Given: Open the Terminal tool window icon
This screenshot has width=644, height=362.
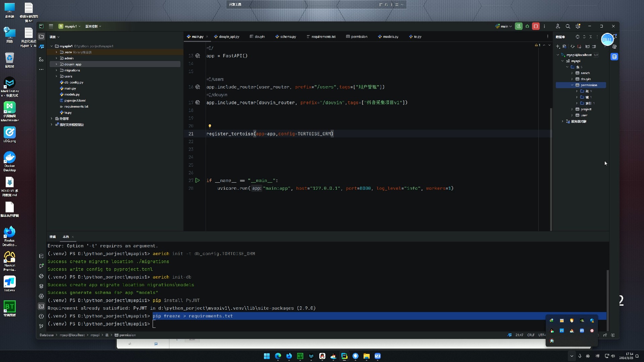Looking at the screenshot, I should (x=41, y=306).
